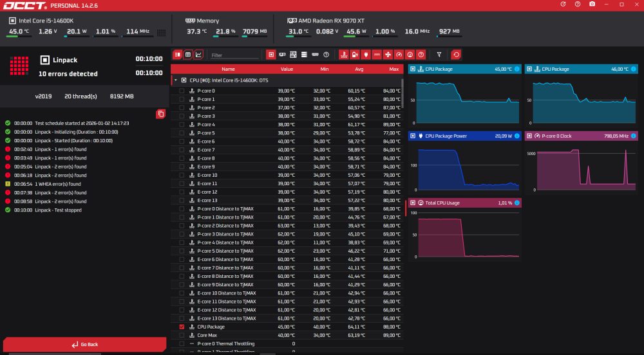Open info for the CPU Package Power graph
Image resolution: width=644 pixels, height=355 pixels.
click(x=516, y=136)
